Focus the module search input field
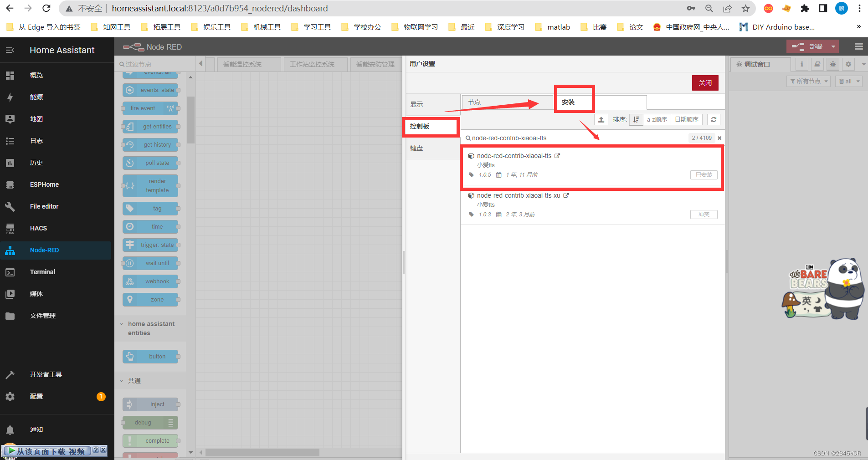868x460 pixels. pyautogui.click(x=579, y=138)
